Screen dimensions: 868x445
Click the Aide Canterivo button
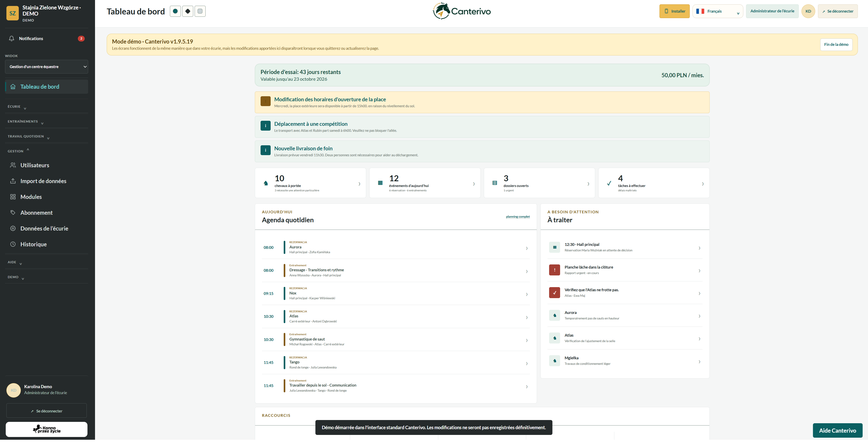point(837,431)
